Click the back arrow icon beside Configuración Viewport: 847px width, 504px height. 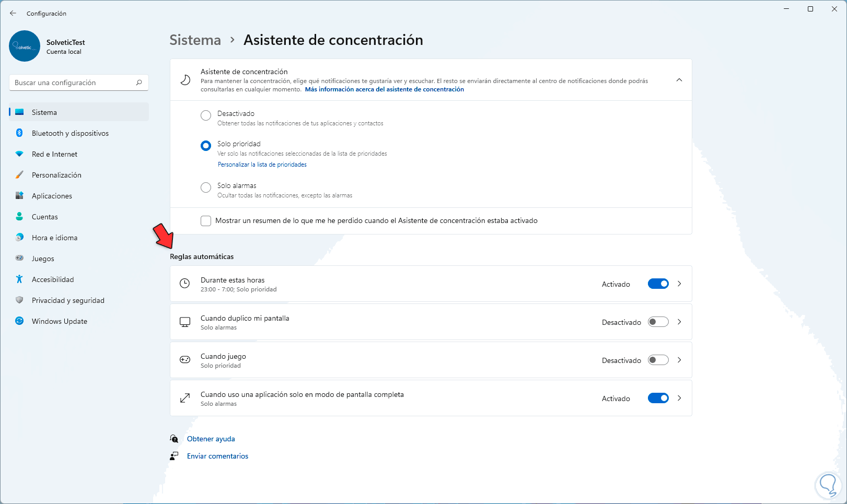(13, 13)
